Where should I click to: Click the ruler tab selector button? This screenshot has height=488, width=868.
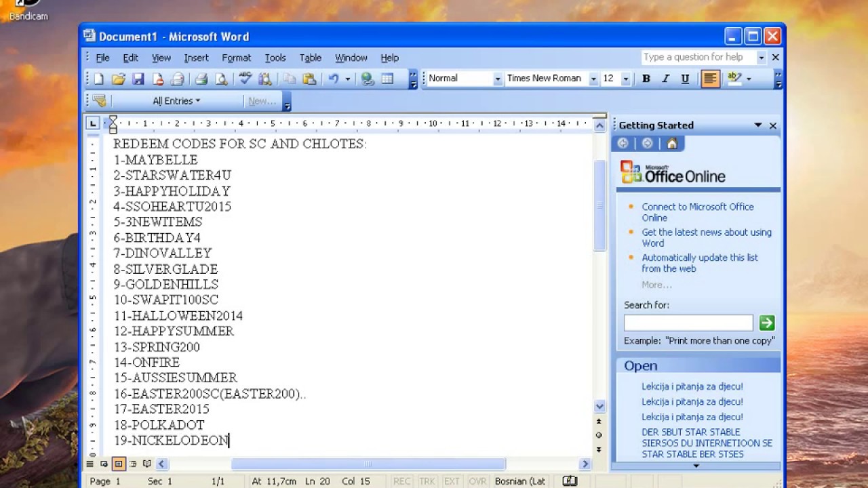click(92, 123)
